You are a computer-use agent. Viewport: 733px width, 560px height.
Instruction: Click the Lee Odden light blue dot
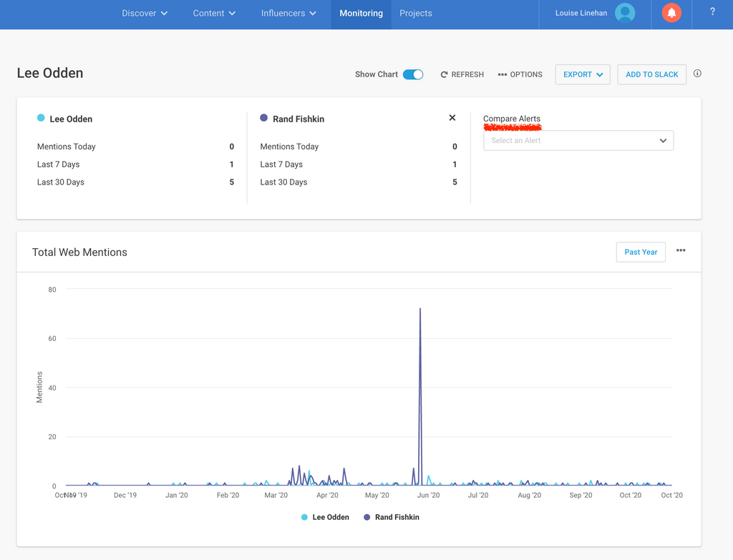41,118
